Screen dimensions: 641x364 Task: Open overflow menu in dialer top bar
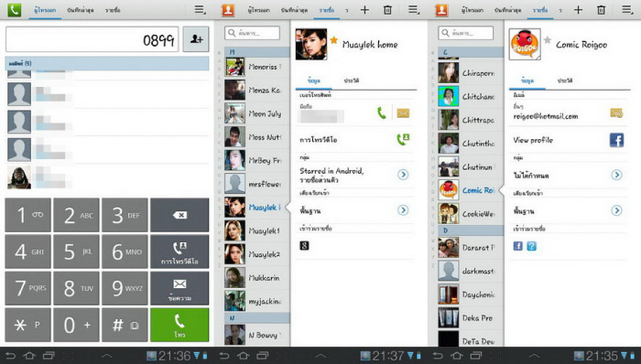[x=200, y=10]
